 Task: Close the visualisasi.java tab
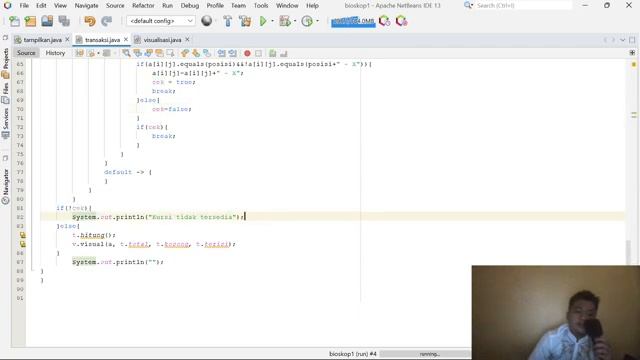[187, 39]
